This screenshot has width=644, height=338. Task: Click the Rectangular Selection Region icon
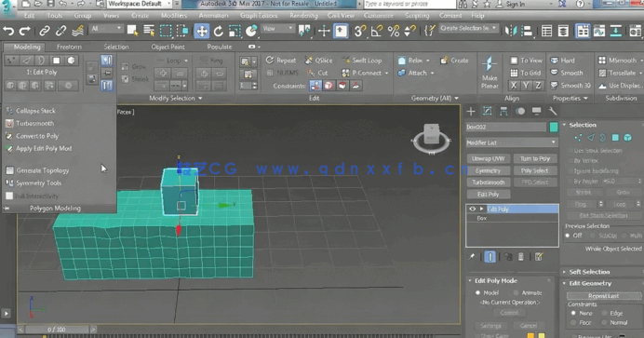point(166,31)
